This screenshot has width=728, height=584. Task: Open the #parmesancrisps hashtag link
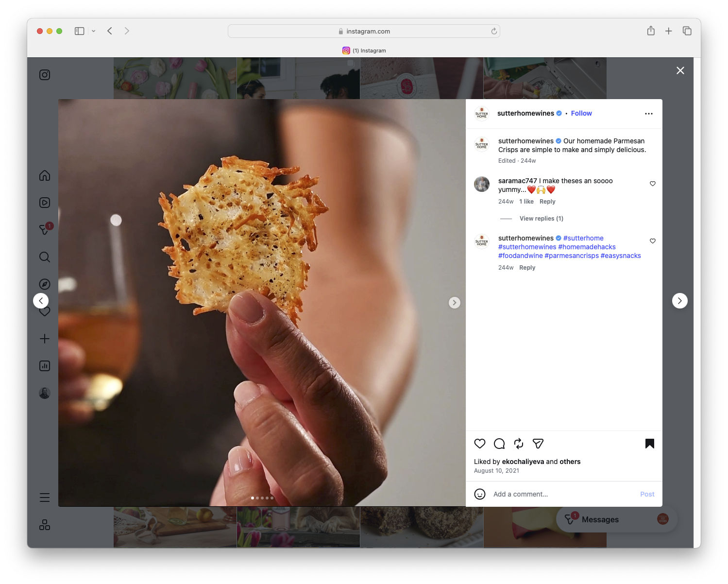[571, 255]
